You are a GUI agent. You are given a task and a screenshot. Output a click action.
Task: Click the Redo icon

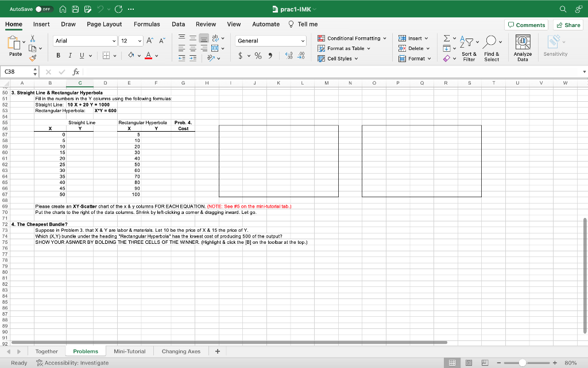pyautogui.click(x=118, y=9)
